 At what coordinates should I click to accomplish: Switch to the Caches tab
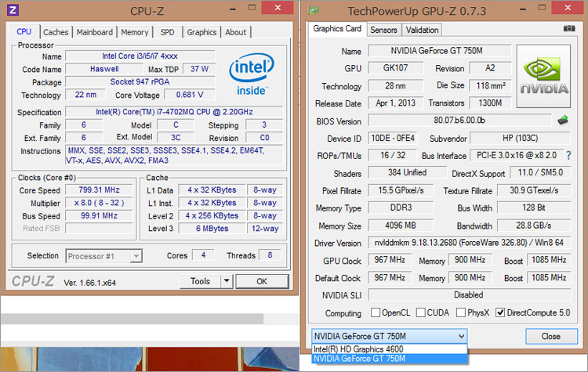(56, 32)
